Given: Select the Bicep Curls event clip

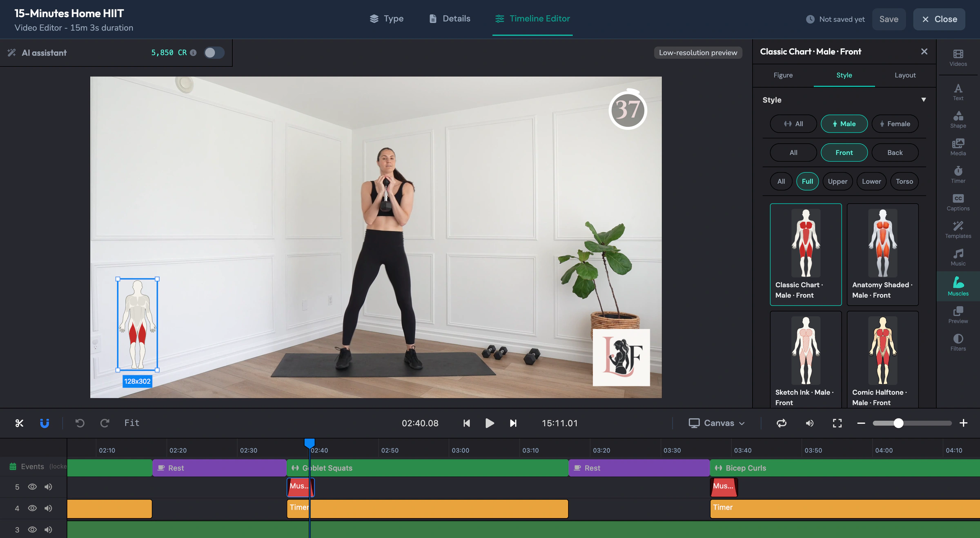Looking at the screenshot, I should tap(845, 468).
